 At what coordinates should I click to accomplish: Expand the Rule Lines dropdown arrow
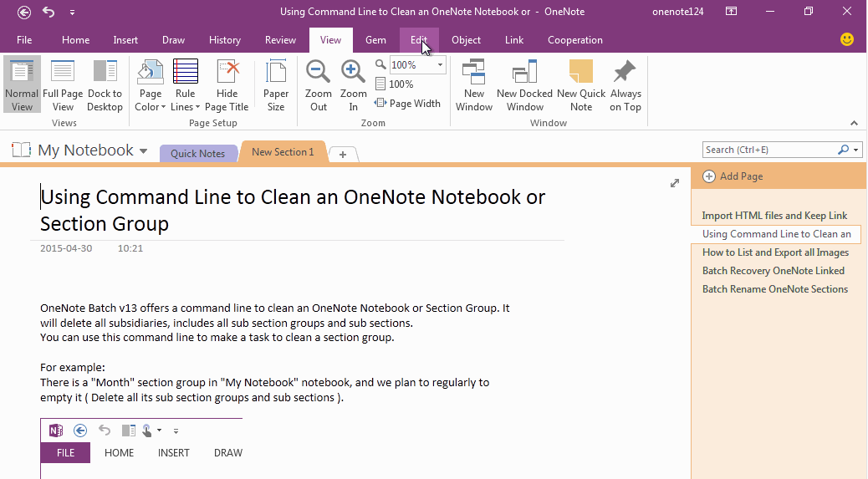click(197, 107)
